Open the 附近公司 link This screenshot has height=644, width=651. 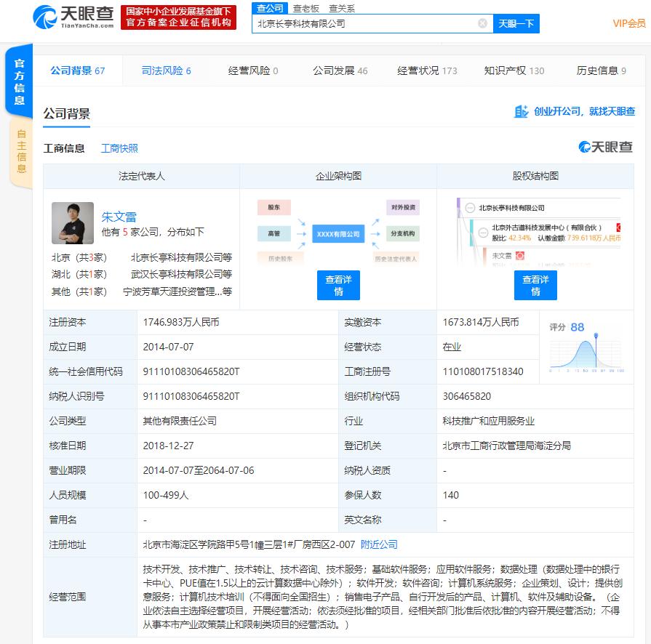(379, 544)
